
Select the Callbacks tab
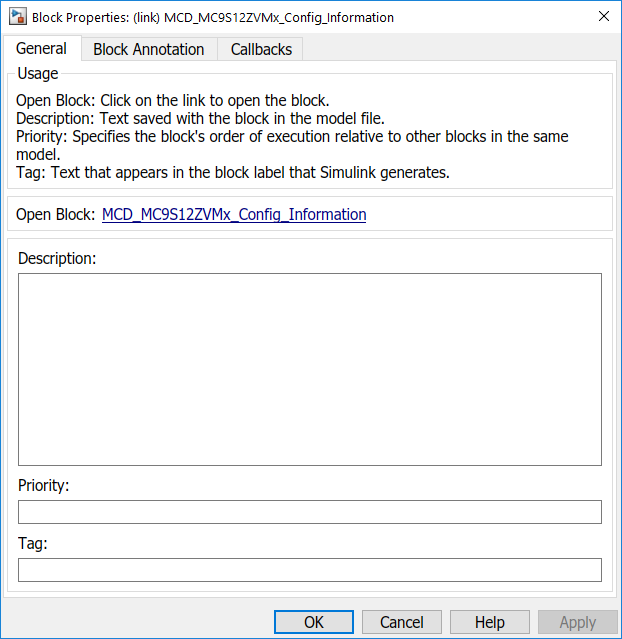tap(261, 49)
